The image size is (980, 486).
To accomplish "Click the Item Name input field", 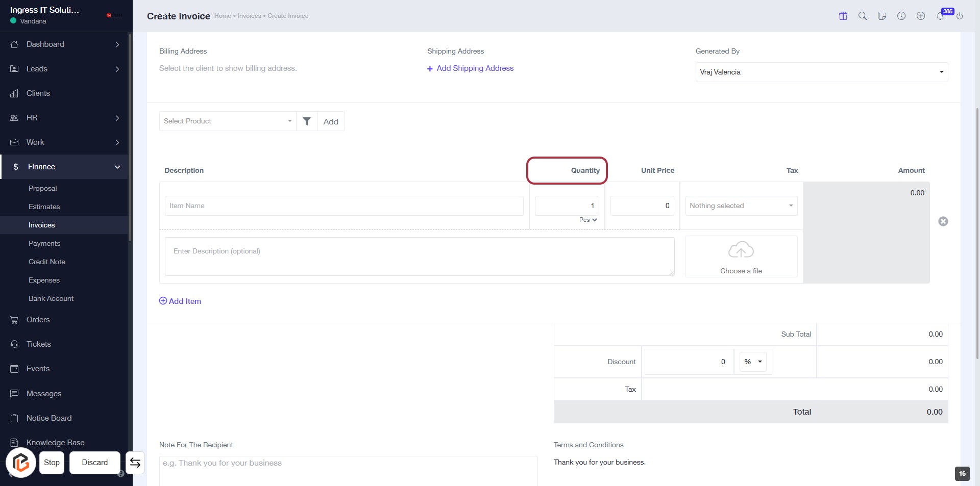I will tap(344, 206).
